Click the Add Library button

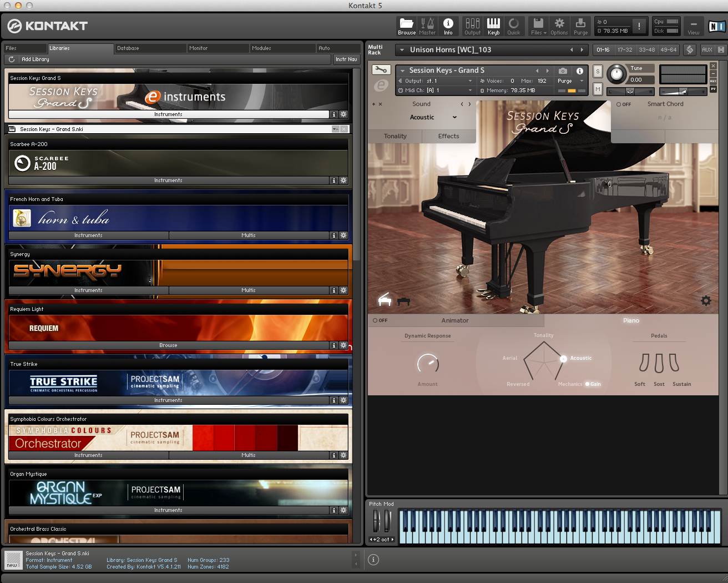coord(36,59)
